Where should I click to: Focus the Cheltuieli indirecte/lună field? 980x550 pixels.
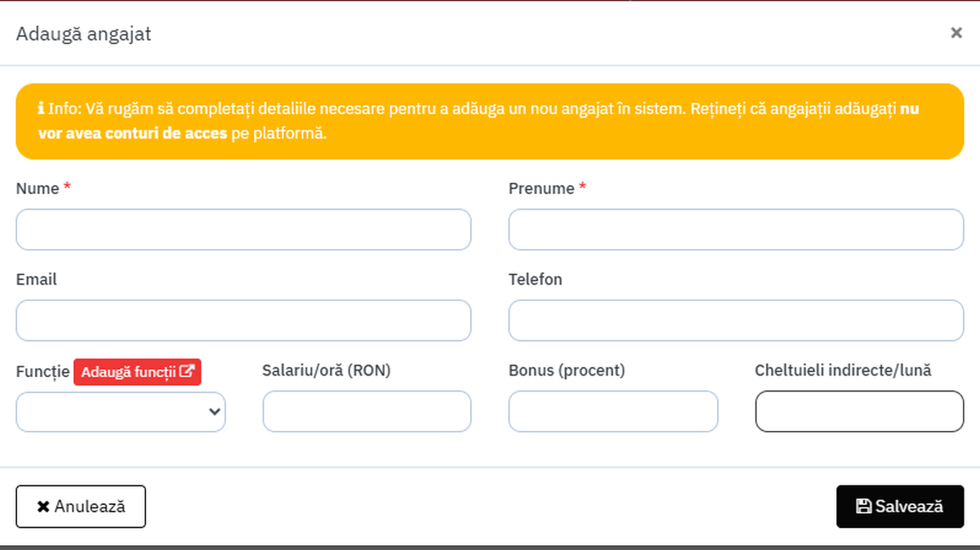pos(859,411)
